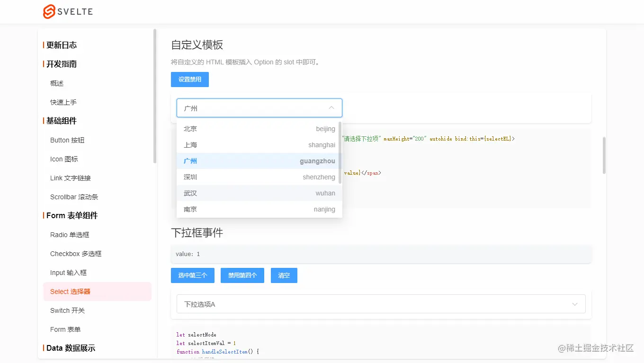Choose 北京 beijing option
Viewport: 644px width, 363px height.
click(259, 129)
